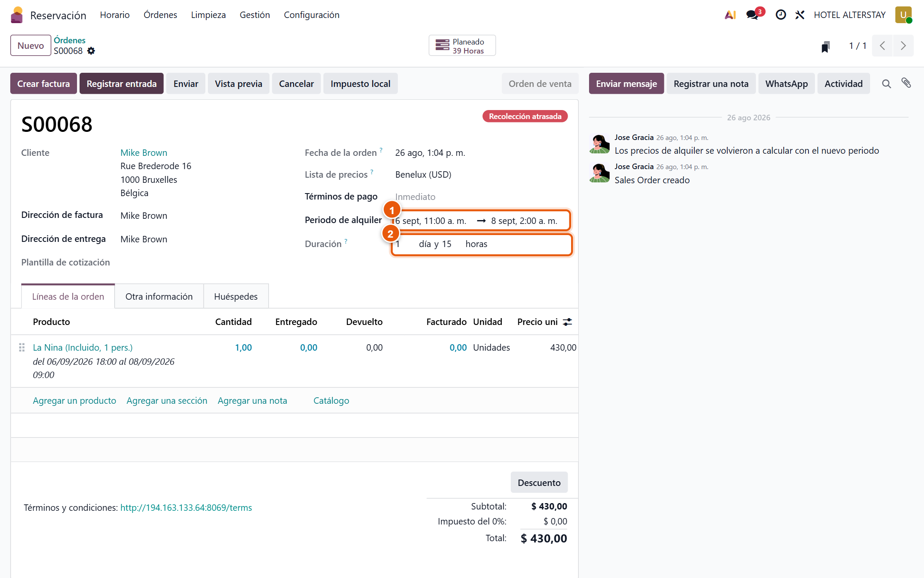This screenshot has width=924, height=578.
Task: Go to next record arrow
Action: (903, 46)
